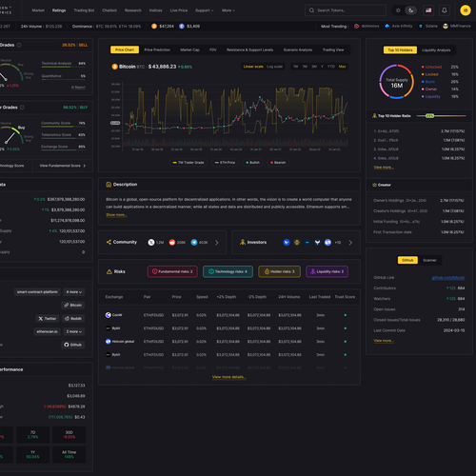Click the Bitcoin price ticker icon
The width and height of the screenshot is (476, 476).
(154, 26)
